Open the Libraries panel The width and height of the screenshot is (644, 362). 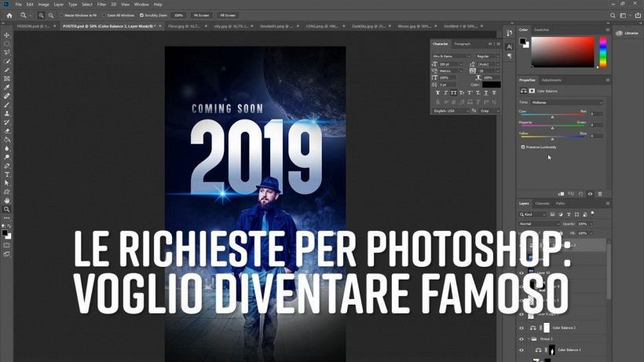[x=628, y=33]
